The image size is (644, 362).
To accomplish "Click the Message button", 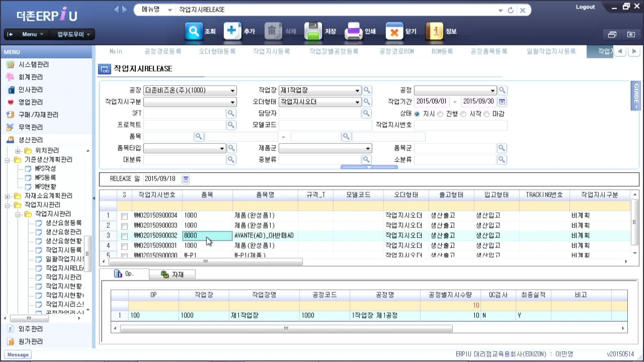I will 18,355.
